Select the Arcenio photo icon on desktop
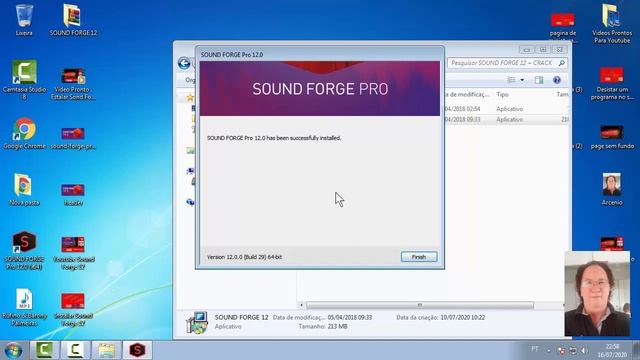This screenshot has height=360, width=640. (611, 189)
